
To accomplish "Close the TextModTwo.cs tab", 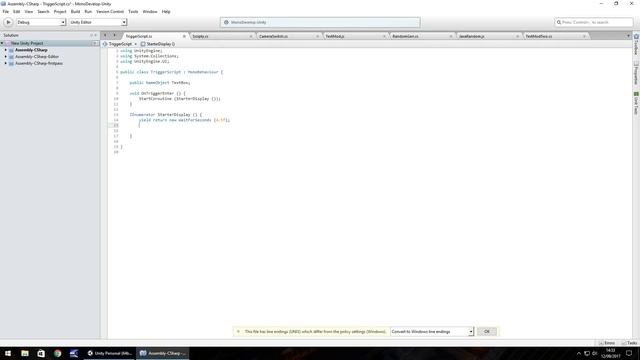I will (584, 36).
